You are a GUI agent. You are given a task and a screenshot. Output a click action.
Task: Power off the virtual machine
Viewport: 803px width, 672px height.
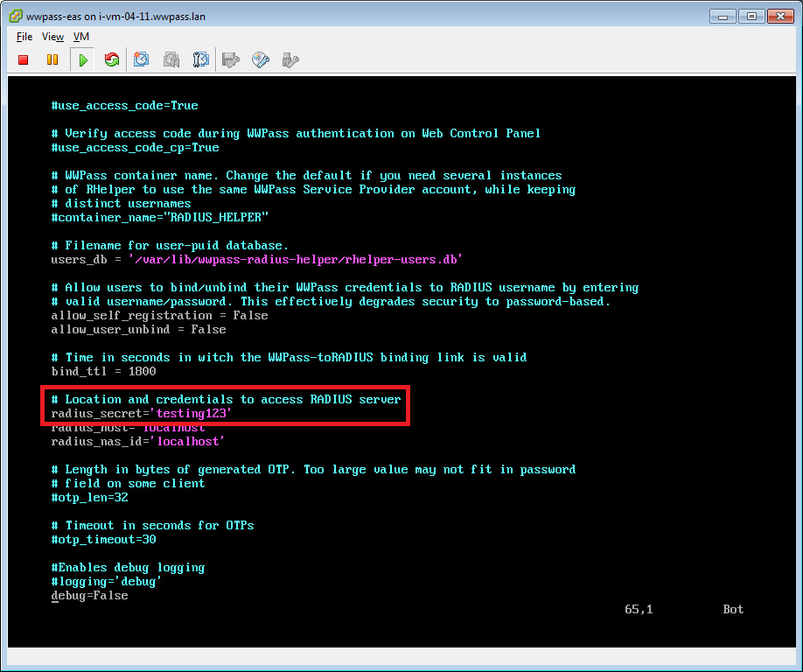pos(24,59)
